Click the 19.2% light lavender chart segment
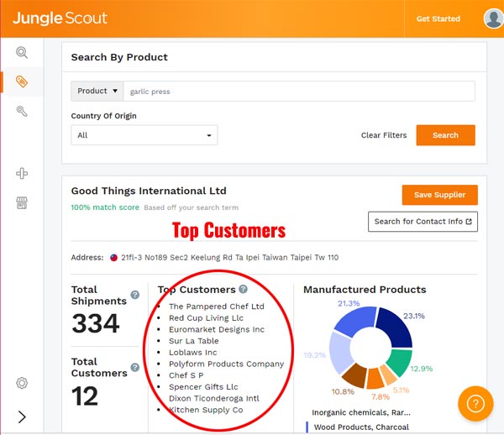The image size is (504, 435). coord(340,354)
